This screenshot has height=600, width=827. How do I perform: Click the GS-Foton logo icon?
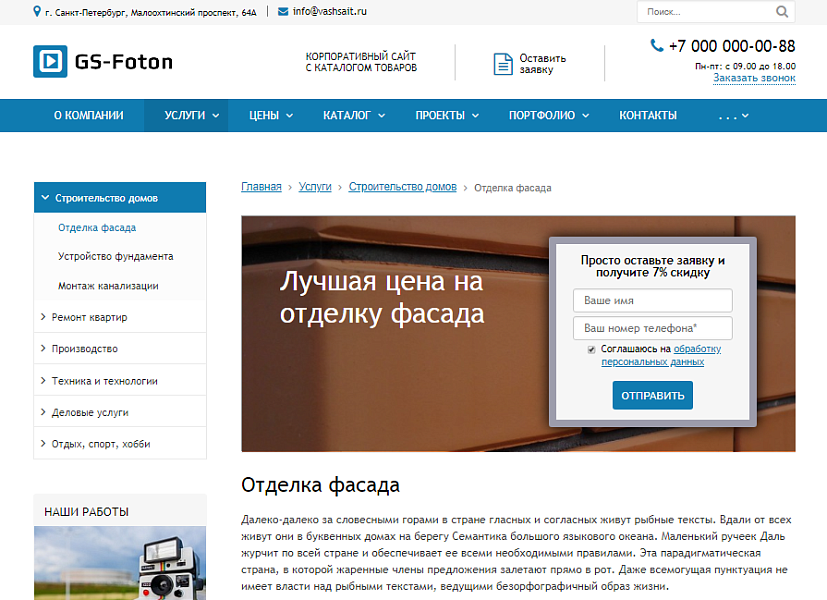click(50, 62)
